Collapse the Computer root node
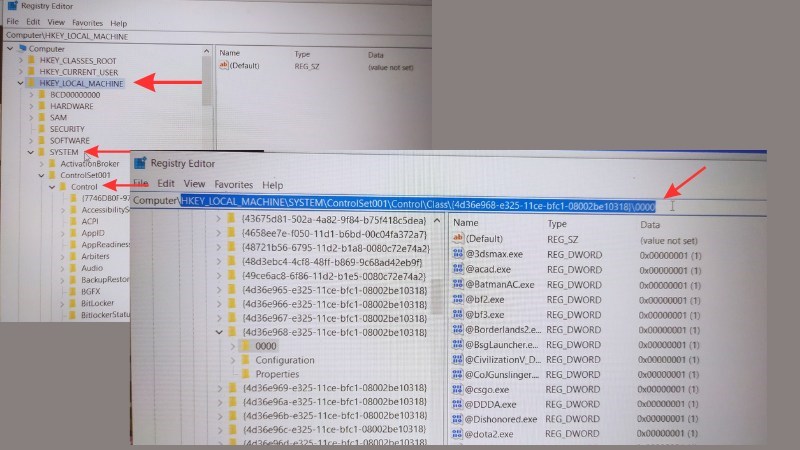Image resolution: width=800 pixels, height=450 pixels. click(x=10, y=48)
